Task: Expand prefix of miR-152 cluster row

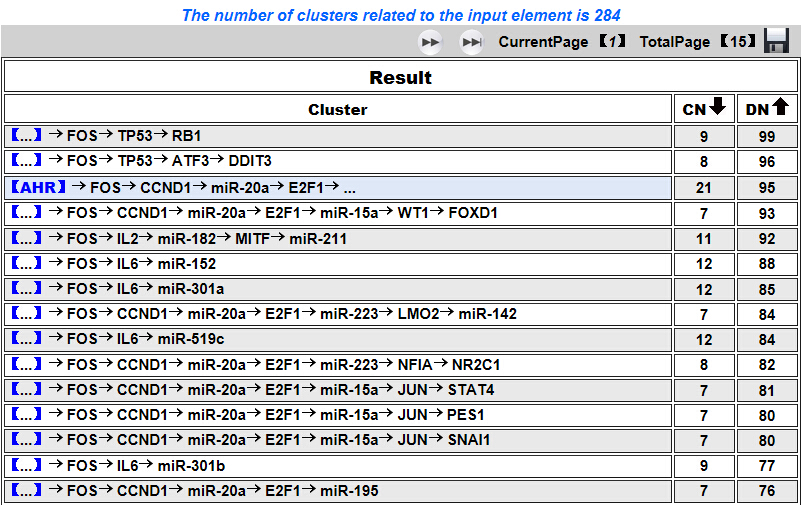Action: 26,264
